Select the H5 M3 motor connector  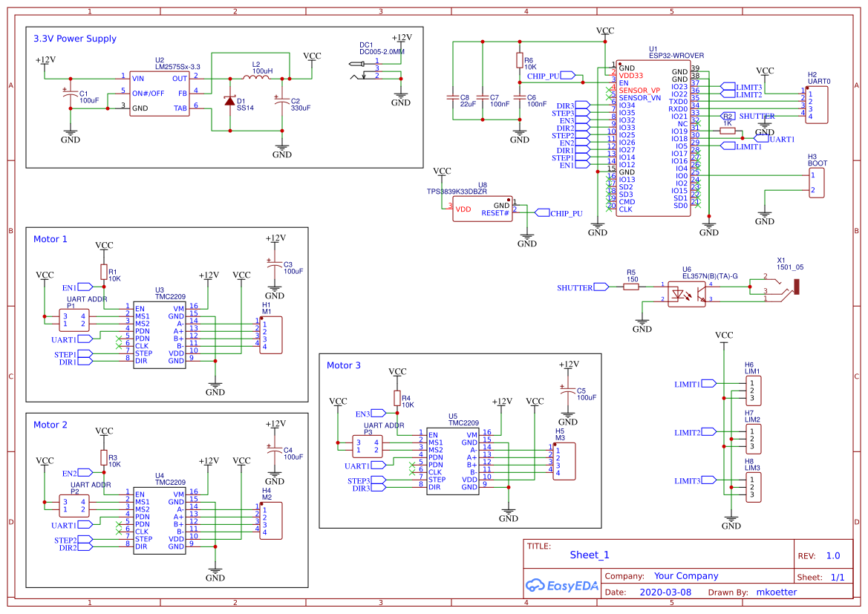click(564, 461)
